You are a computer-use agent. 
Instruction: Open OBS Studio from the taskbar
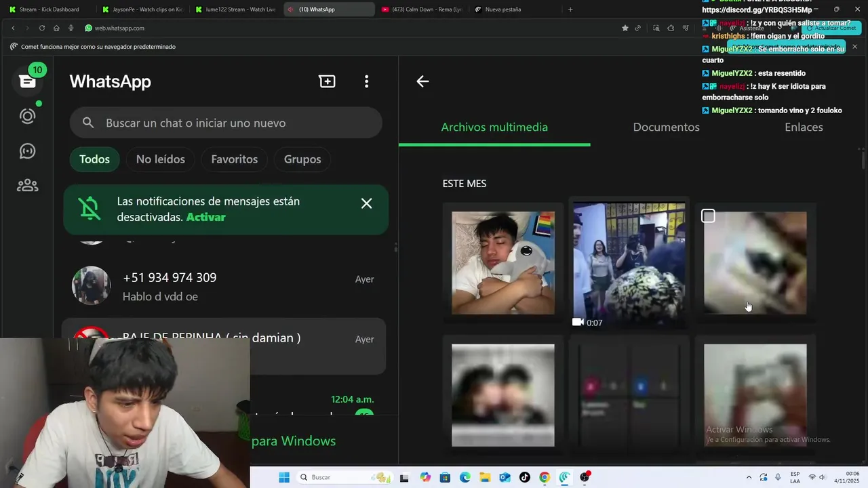coord(585,477)
